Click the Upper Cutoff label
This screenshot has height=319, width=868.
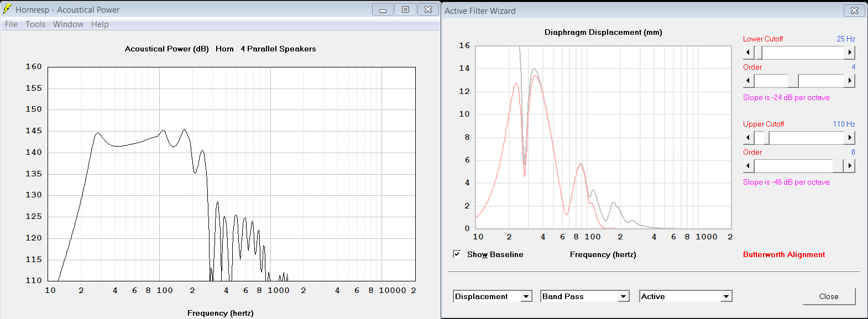[764, 124]
